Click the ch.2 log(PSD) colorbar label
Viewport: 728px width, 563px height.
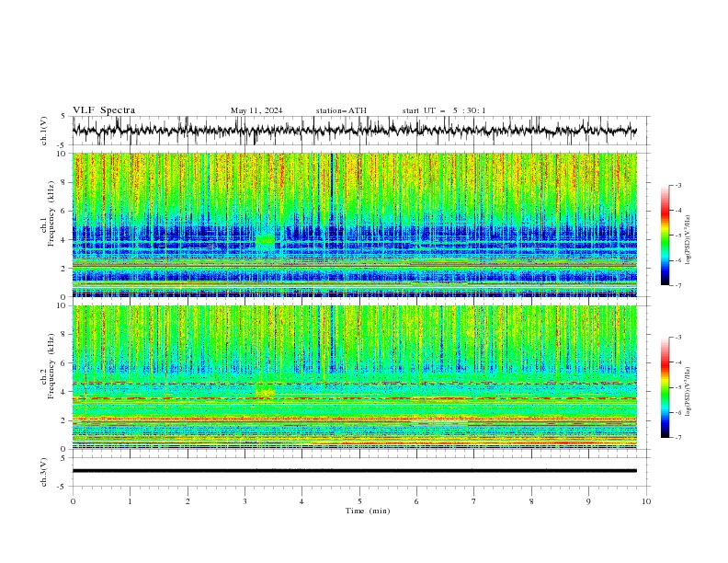688,392
